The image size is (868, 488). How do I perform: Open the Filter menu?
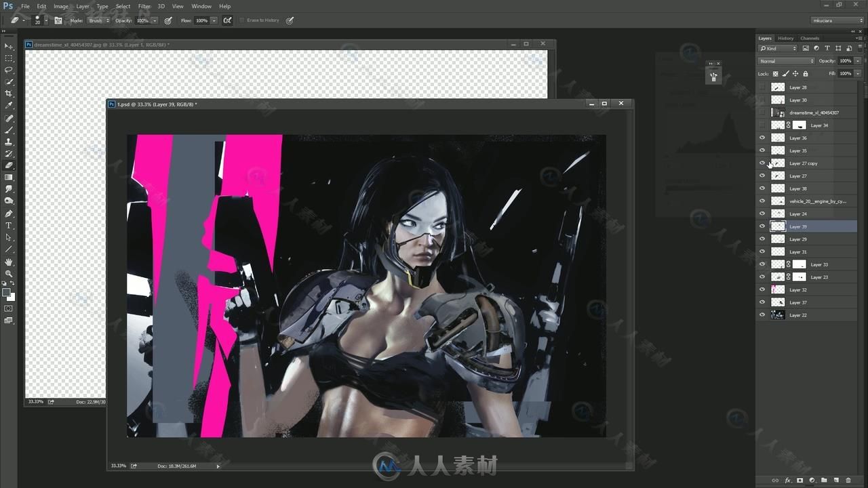point(144,6)
